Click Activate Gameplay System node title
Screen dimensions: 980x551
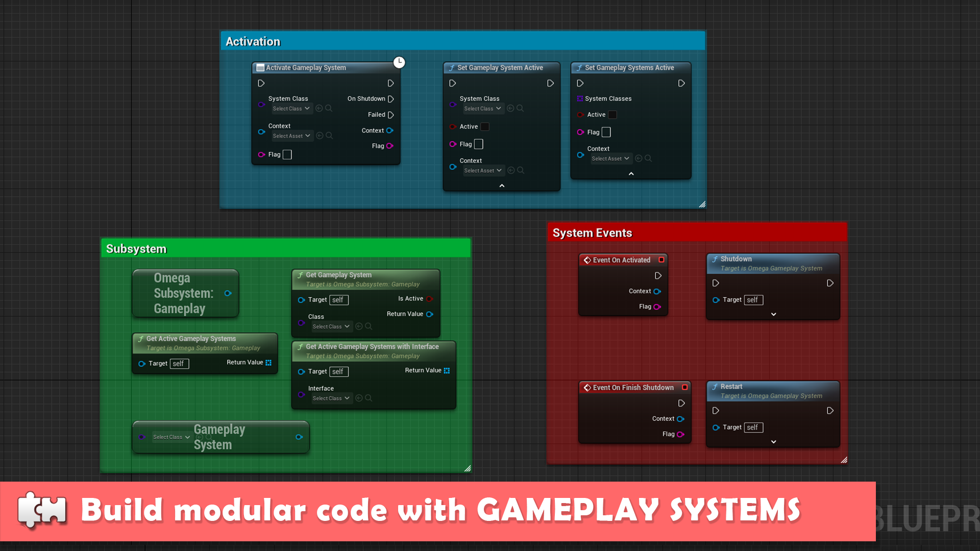pyautogui.click(x=306, y=67)
